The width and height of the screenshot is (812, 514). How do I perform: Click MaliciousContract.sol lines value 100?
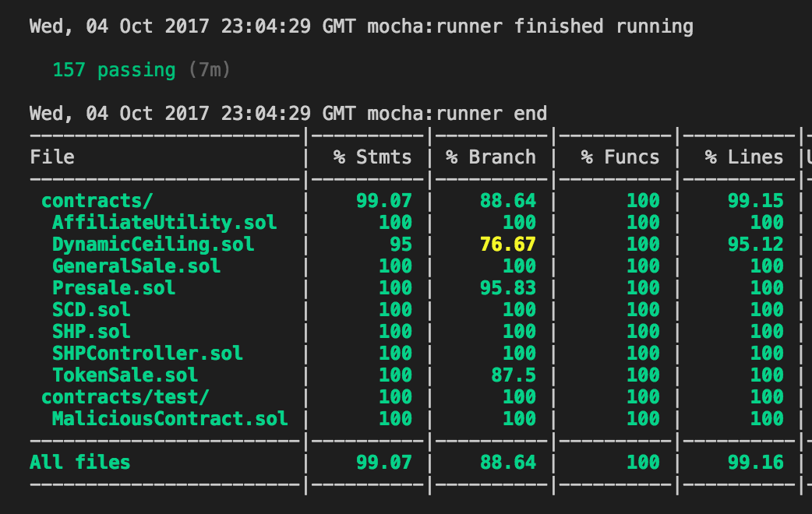click(x=767, y=418)
